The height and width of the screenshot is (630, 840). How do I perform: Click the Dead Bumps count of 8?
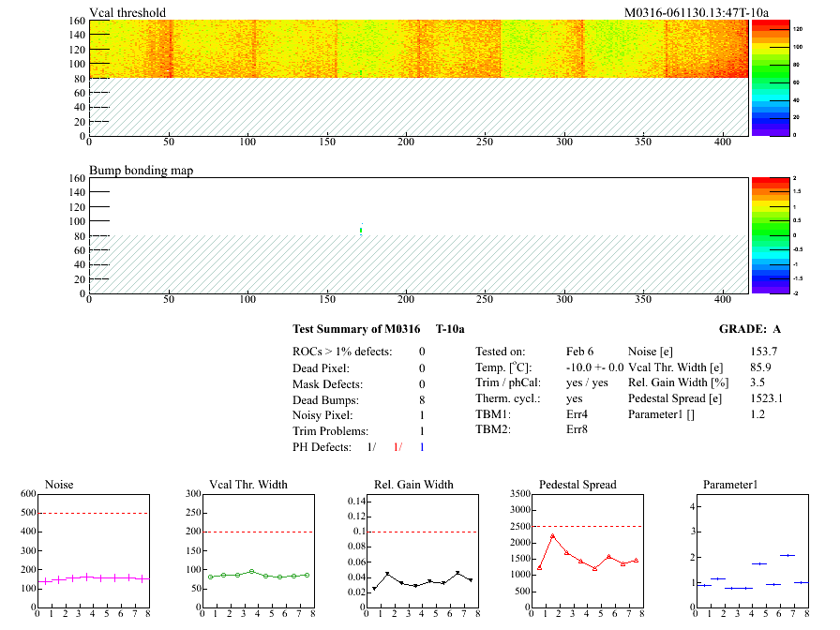[422, 399]
